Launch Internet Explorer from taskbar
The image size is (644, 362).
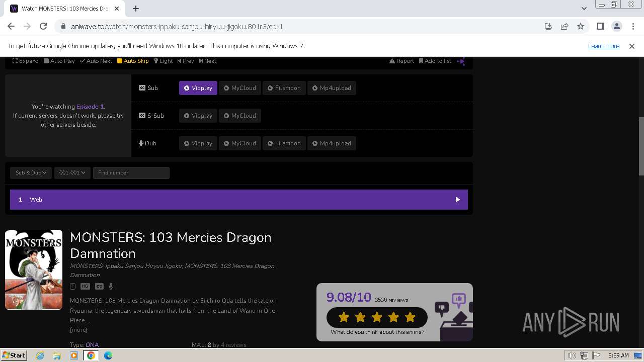pos(40,355)
